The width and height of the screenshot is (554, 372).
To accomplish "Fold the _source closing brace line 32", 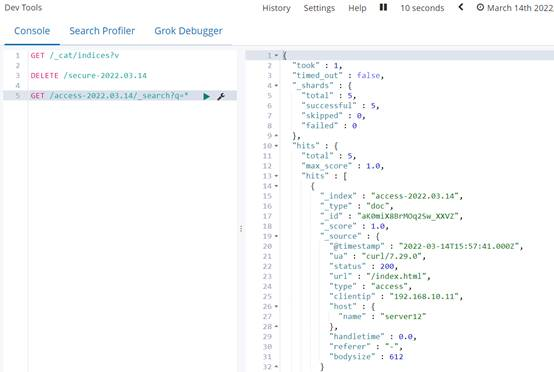I will (276, 367).
